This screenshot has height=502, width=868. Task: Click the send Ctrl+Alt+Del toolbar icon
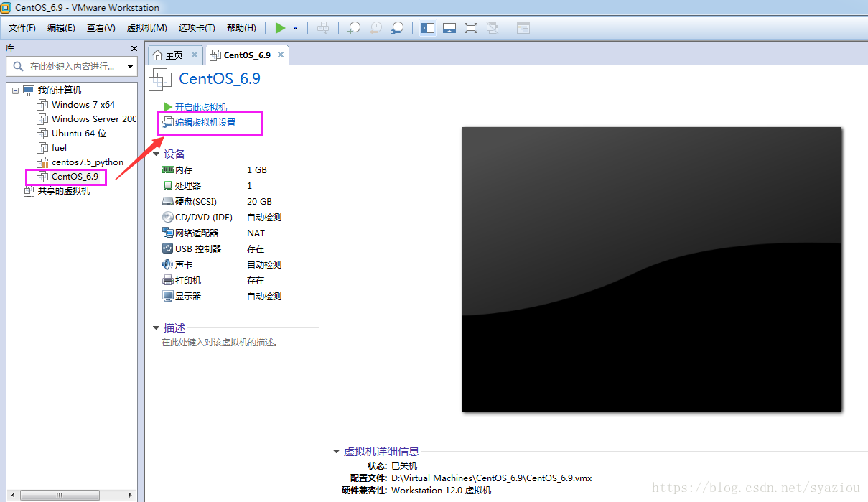pyautogui.click(x=324, y=28)
